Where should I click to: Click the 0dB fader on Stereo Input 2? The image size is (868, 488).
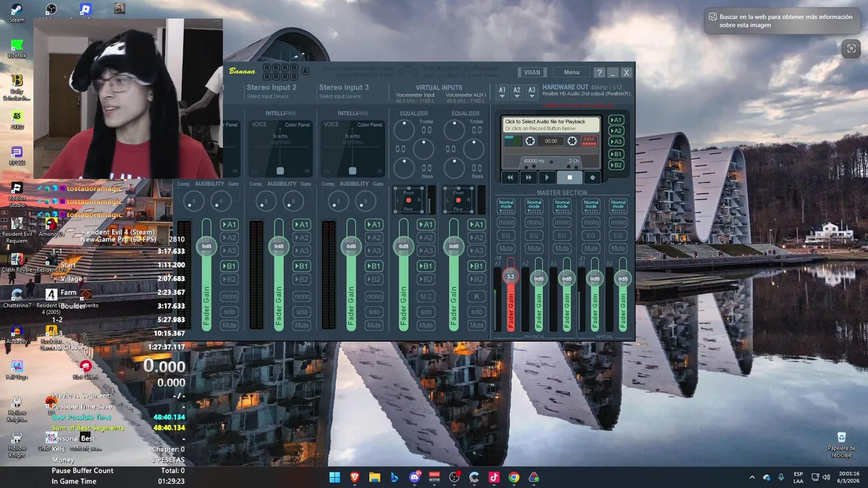279,246
